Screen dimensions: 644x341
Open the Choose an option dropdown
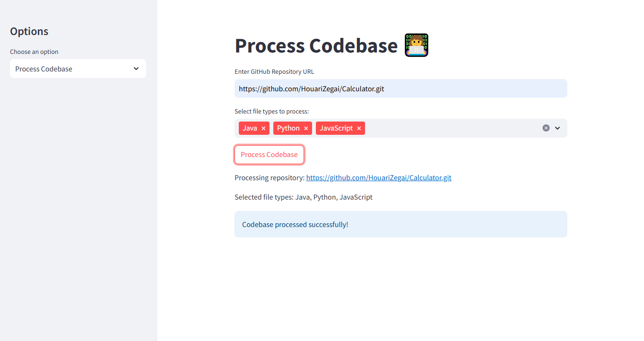coord(78,69)
